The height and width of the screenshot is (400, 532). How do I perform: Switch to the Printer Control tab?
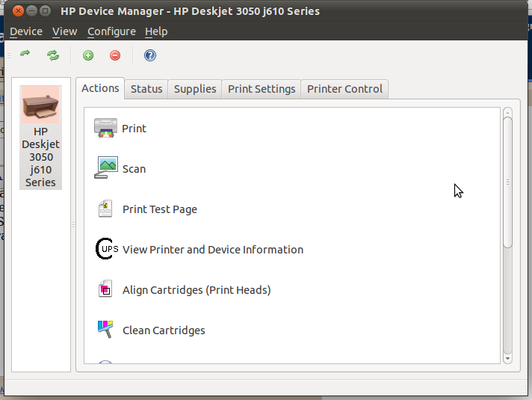(x=344, y=89)
